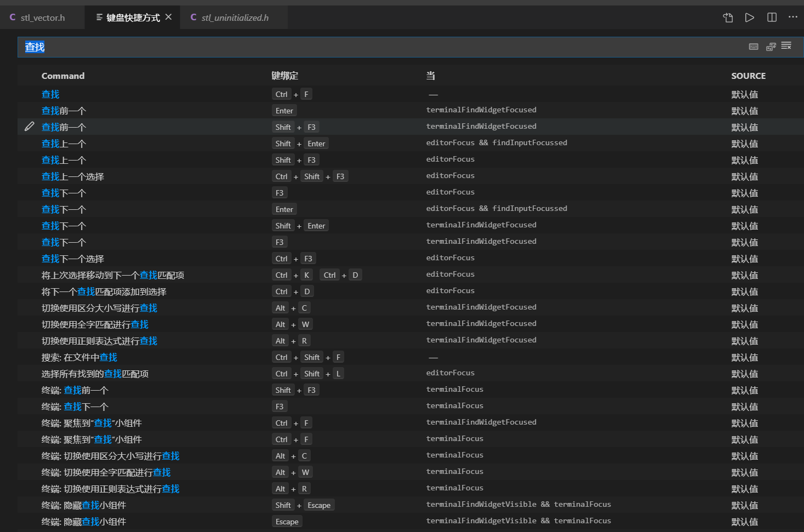Split the editor using the split icon

coord(771,17)
